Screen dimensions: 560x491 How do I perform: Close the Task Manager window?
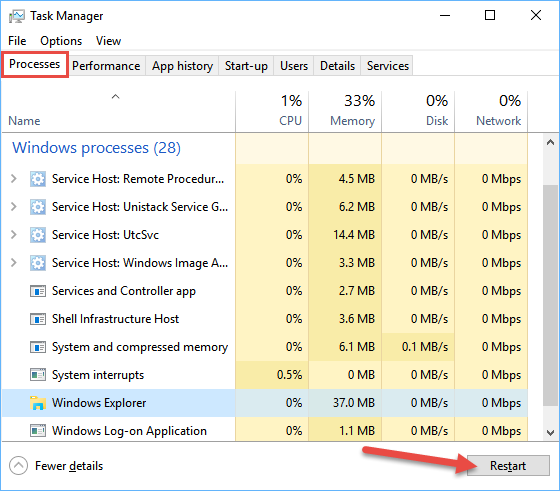pyautogui.click(x=536, y=15)
